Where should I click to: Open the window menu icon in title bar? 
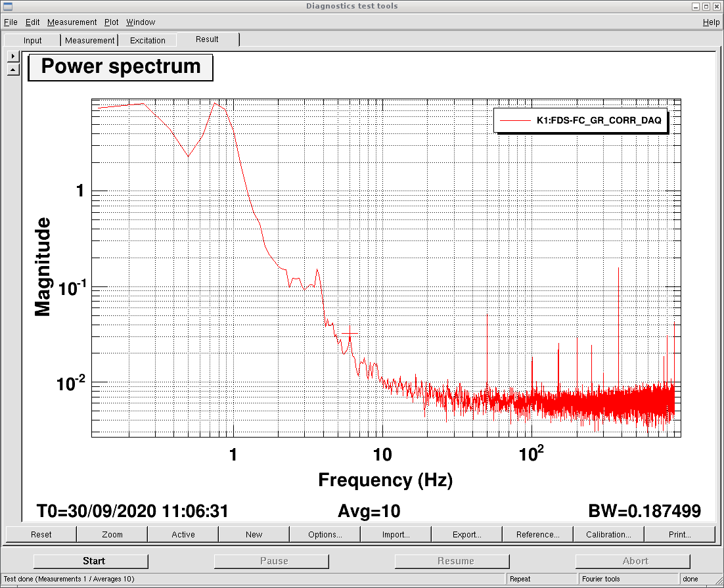8,6
